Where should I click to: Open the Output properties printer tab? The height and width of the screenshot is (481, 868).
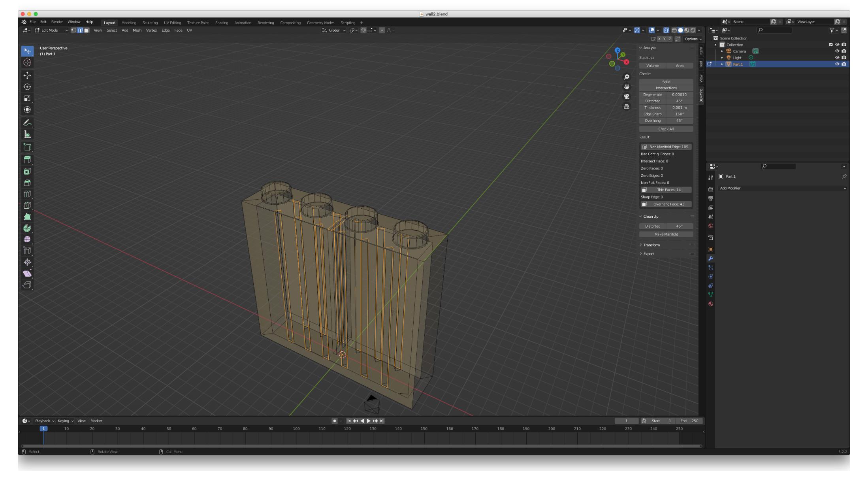pos(711,198)
